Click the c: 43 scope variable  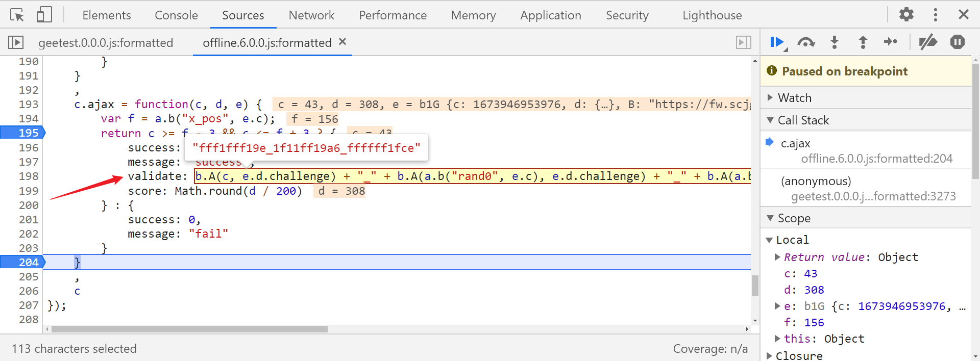tap(800, 273)
